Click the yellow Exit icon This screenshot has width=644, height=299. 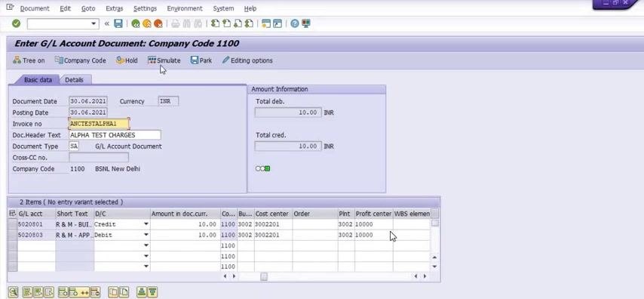click(147, 24)
